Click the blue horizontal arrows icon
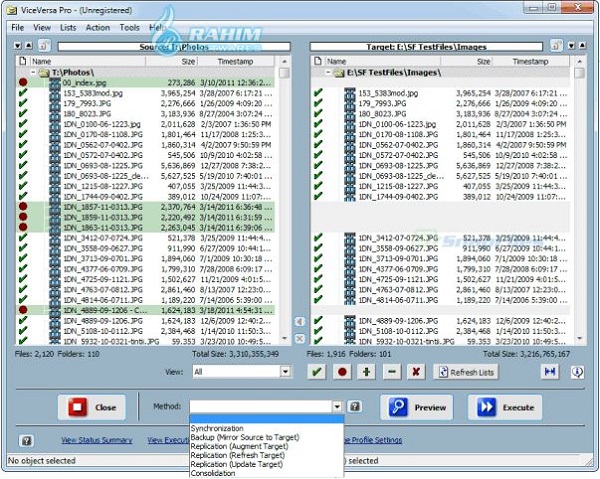600x479 pixels. click(x=549, y=371)
